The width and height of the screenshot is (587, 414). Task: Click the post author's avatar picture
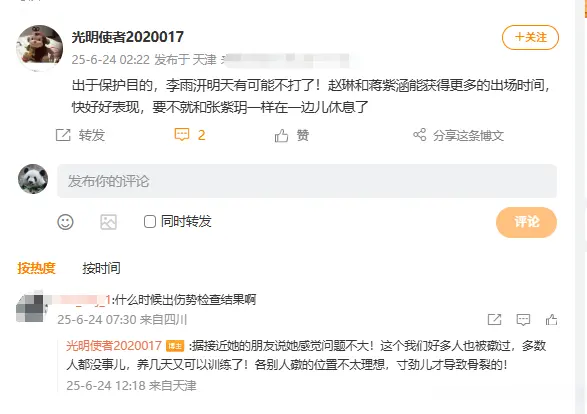click(40, 48)
